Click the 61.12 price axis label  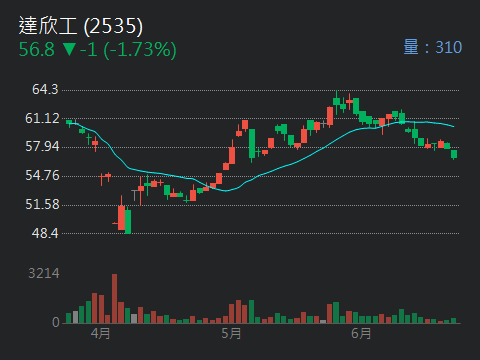pyautogui.click(x=42, y=118)
